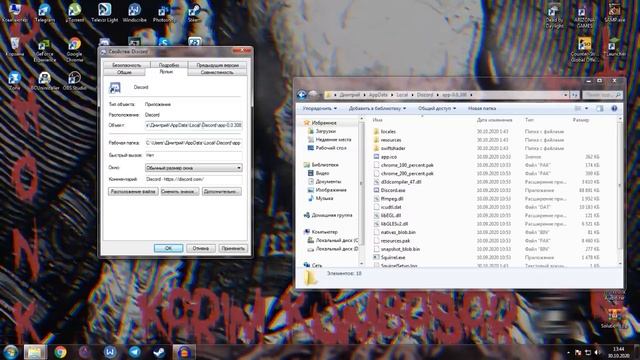Viewport: 640px width, 360px height.
Task: Switch to the Безопасность tab
Action: pos(127,65)
